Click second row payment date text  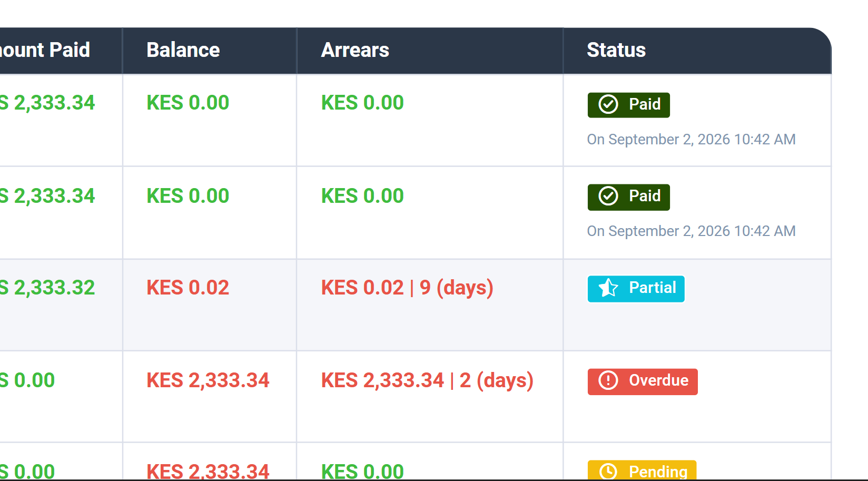click(x=691, y=231)
